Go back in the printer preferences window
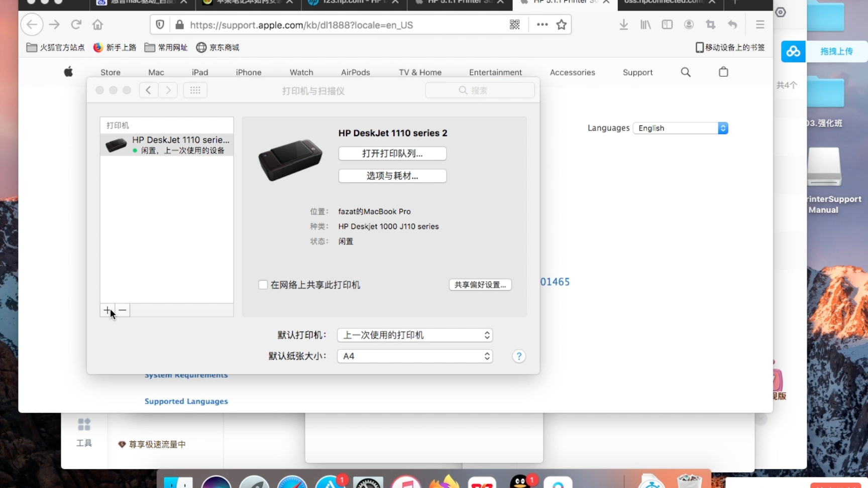Image resolution: width=868 pixels, height=488 pixels. pyautogui.click(x=148, y=90)
